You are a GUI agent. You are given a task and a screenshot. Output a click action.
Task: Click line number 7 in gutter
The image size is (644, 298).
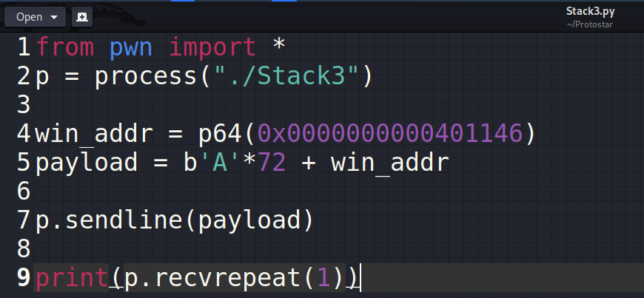tap(24, 220)
